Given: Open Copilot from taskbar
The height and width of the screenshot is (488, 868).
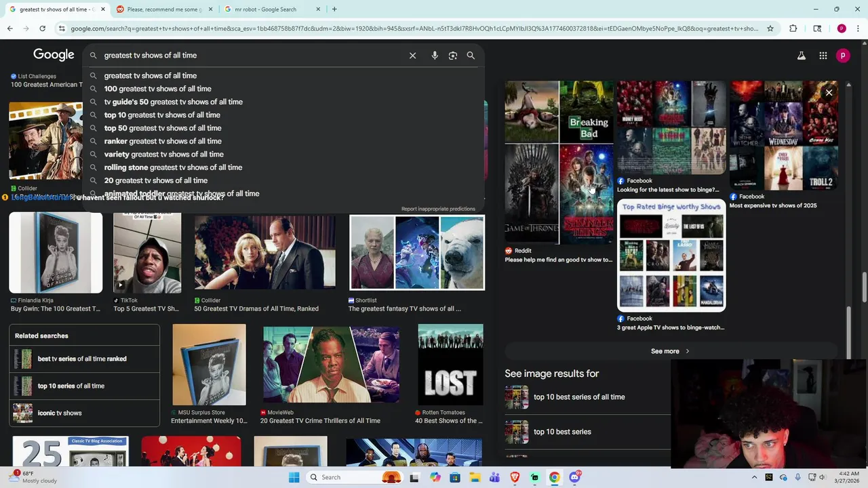Looking at the screenshot, I should tap(435, 477).
